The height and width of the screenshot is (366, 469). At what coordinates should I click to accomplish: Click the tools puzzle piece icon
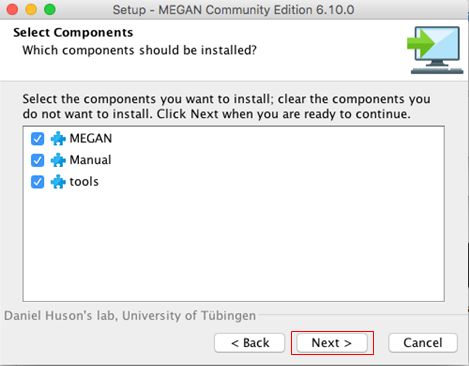coord(58,182)
